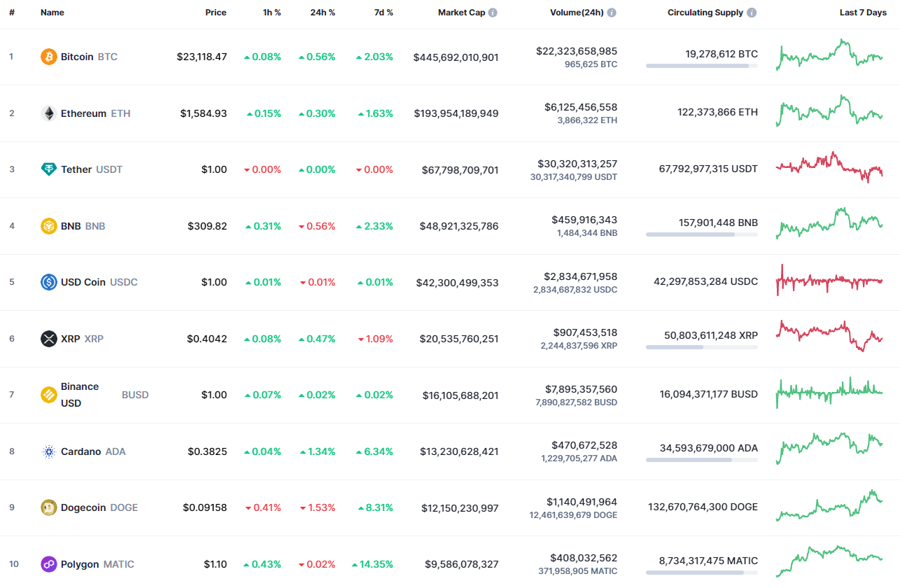Click BNB's circulating supply progress bar

702,234
